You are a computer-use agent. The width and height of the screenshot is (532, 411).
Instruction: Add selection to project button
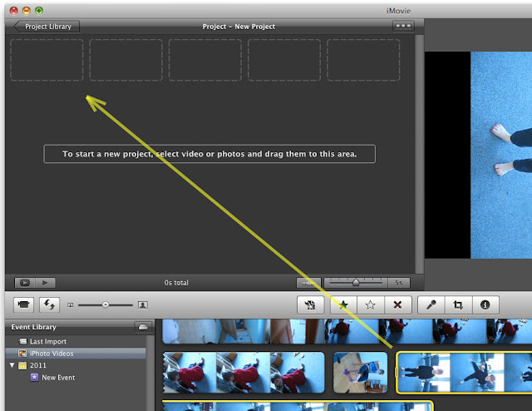(x=310, y=305)
